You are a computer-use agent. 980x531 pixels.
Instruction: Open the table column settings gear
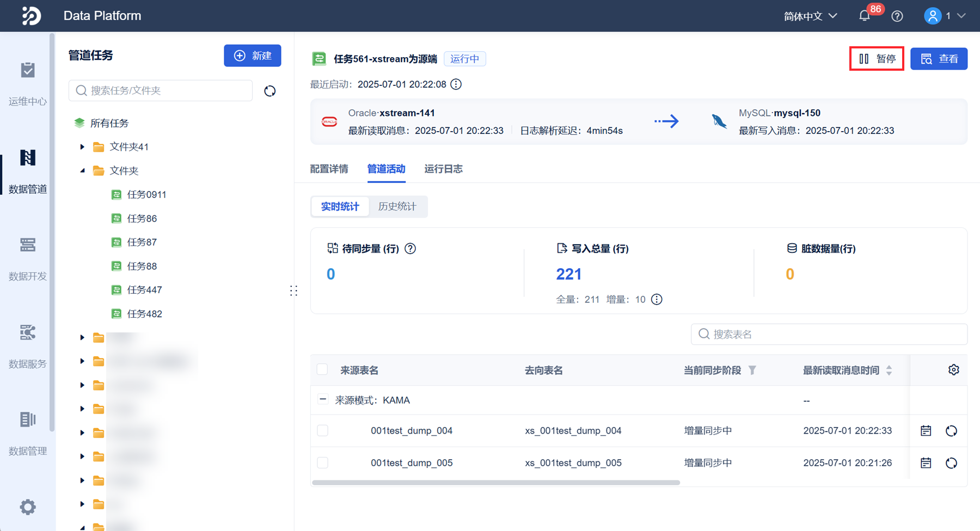[954, 370]
